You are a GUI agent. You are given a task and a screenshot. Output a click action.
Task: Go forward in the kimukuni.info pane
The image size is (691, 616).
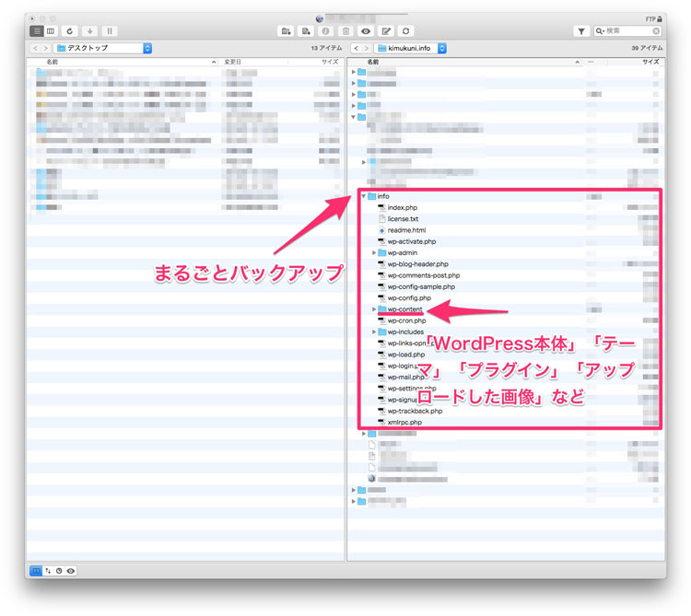366,48
